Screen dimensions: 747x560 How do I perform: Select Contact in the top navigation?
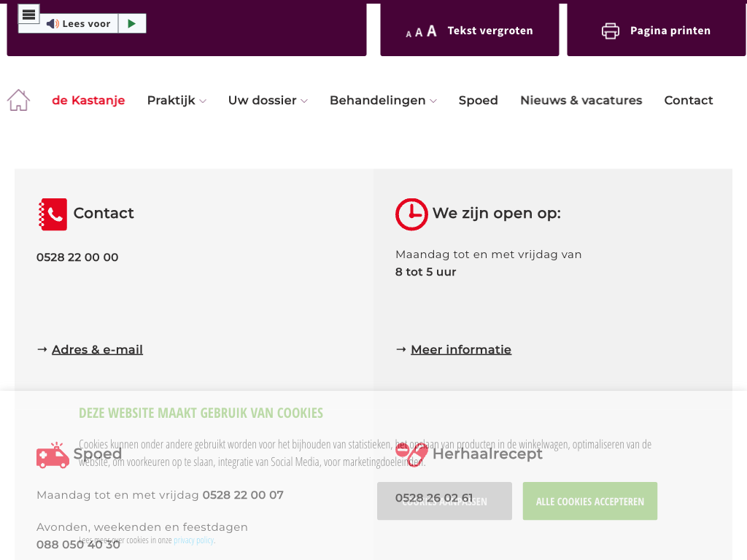pyautogui.click(x=688, y=101)
